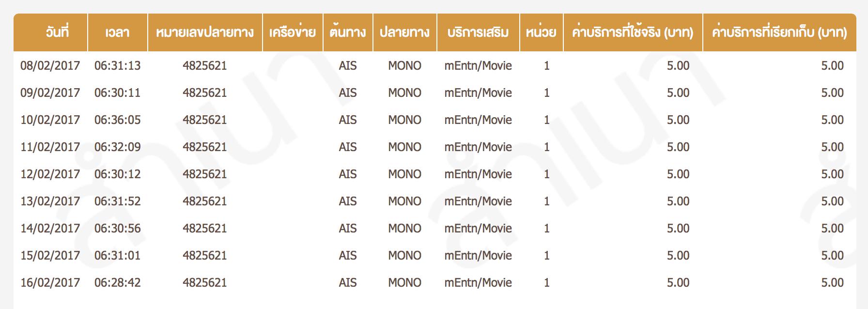
Task: Select the last row date 16/02/2017
Action: pos(50,283)
